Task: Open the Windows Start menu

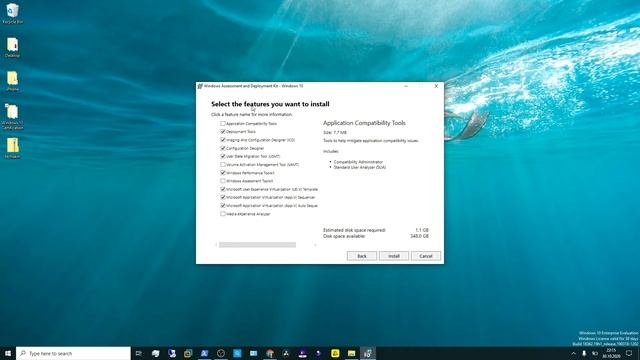Action: [8, 353]
